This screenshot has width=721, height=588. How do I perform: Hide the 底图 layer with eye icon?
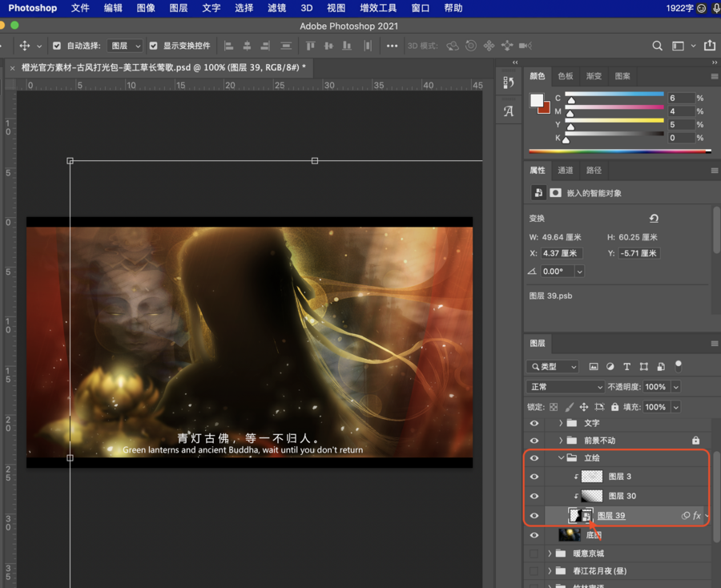[x=534, y=535]
